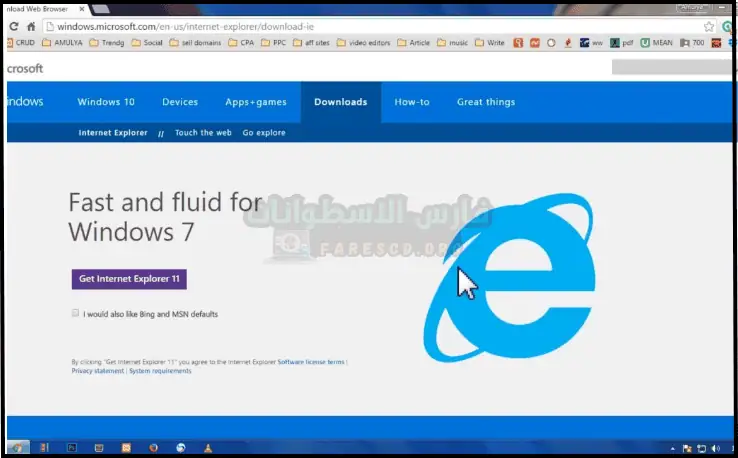The image size is (738, 458).
Task: Open the 'video editors' bookmark folder
Action: [363, 43]
